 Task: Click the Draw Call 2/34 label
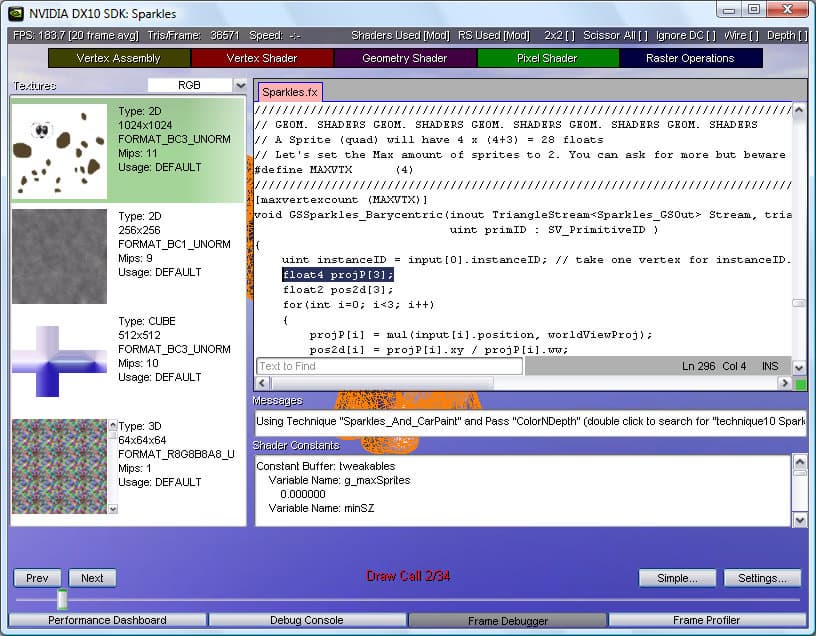[x=408, y=576]
